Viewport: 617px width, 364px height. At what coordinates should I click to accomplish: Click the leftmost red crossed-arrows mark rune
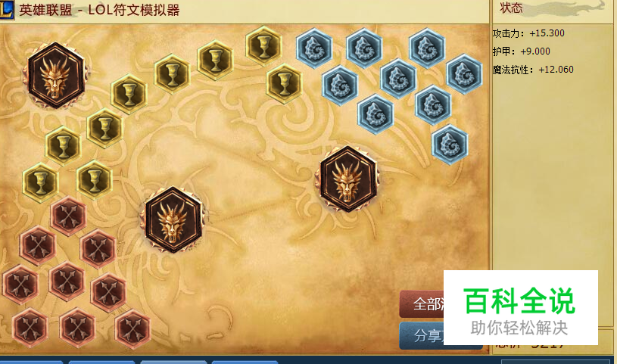(20, 285)
